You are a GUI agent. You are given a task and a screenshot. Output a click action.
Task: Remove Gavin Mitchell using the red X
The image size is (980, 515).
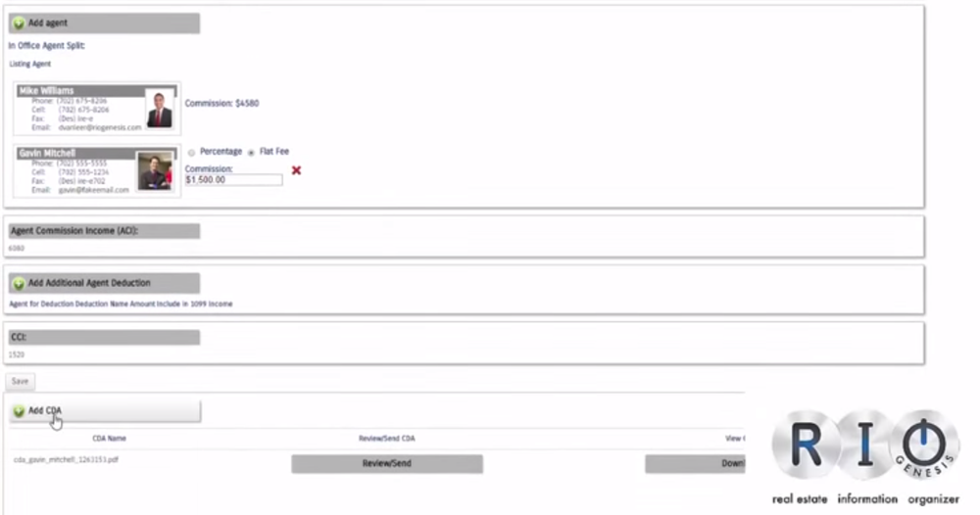[x=296, y=170]
